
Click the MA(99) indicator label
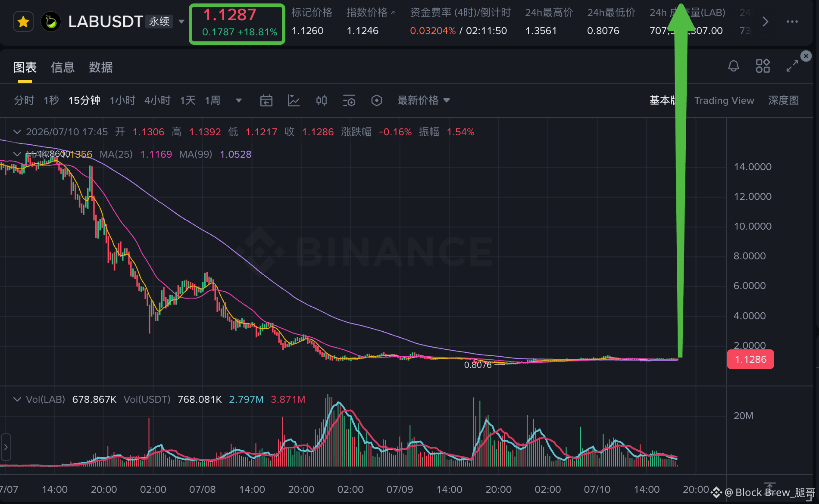(196, 154)
